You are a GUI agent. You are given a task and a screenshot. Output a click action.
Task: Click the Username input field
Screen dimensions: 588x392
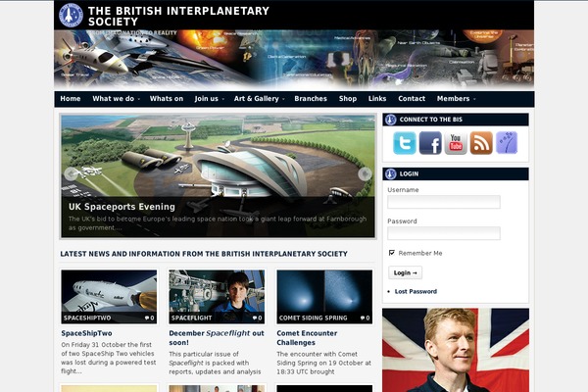[x=444, y=202]
